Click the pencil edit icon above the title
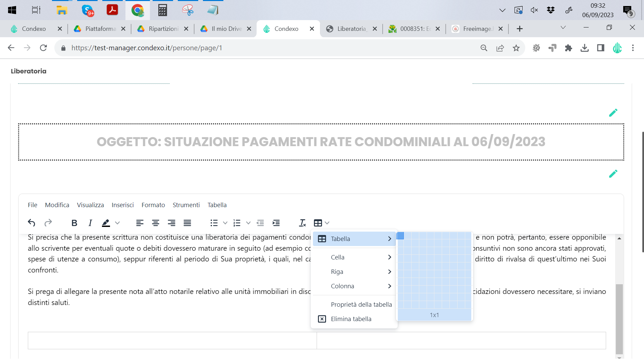This screenshot has height=362, width=644. tap(613, 113)
